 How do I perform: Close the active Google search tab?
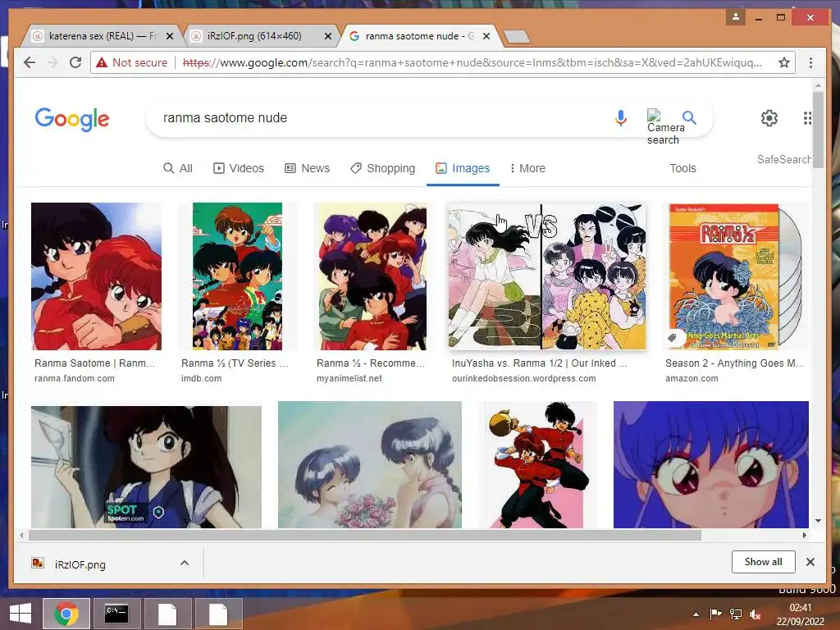pos(486,36)
